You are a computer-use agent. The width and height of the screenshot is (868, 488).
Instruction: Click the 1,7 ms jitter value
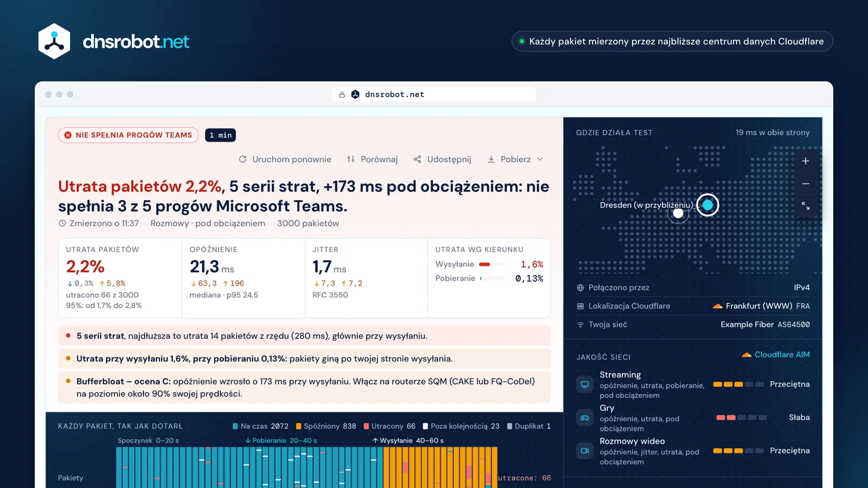click(x=329, y=267)
